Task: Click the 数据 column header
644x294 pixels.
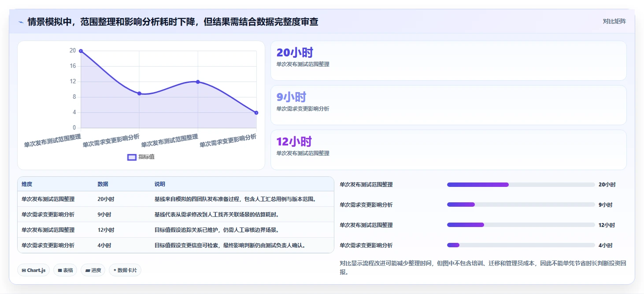Action: [x=103, y=184]
